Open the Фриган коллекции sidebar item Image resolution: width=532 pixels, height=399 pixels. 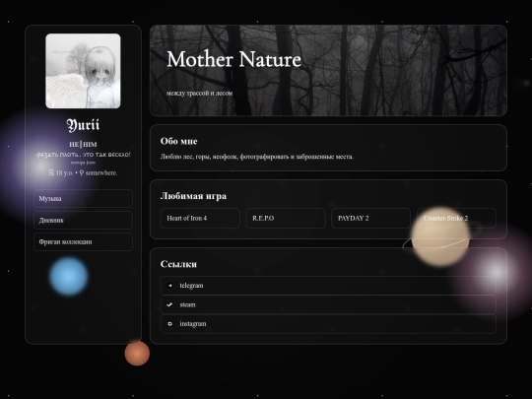(83, 242)
